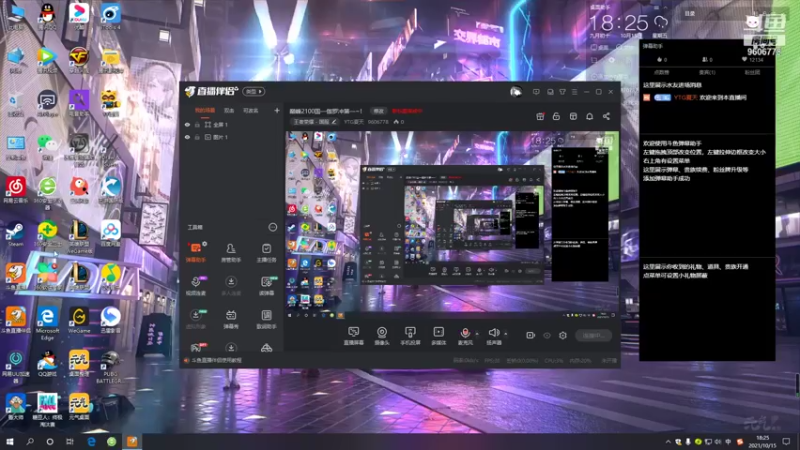Click the mode switch pill near logo
Screen dimensions: 800x450
[x=254, y=91]
